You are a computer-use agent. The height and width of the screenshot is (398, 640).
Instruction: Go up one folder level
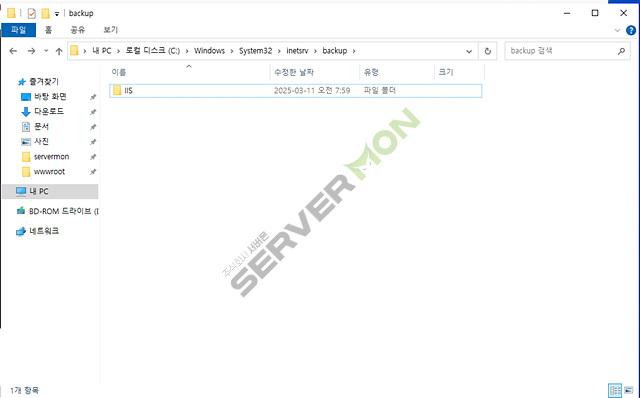[x=59, y=51]
